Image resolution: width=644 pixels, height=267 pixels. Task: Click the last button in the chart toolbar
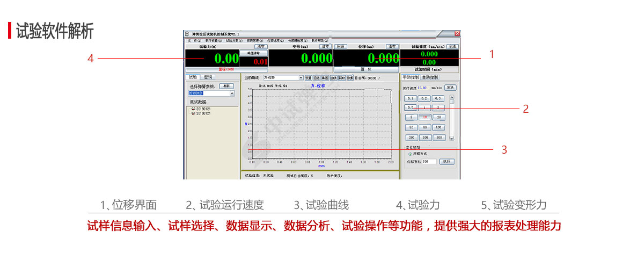click(x=350, y=78)
